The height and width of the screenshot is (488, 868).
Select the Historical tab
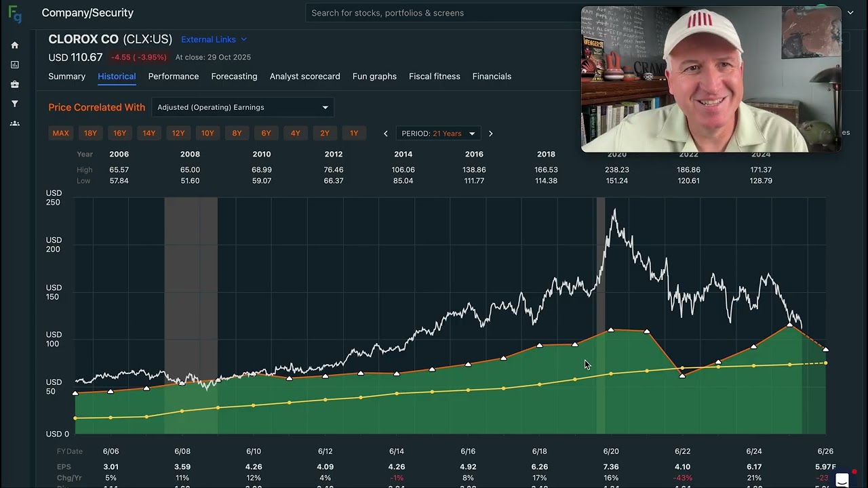(x=117, y=77)
